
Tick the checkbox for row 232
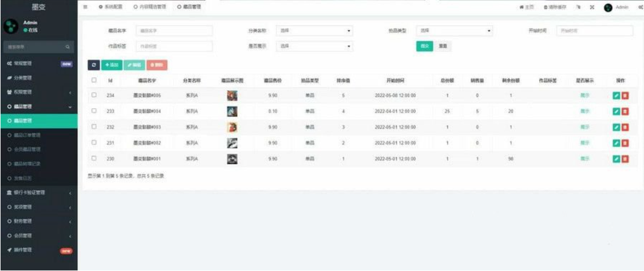[94, 127]
